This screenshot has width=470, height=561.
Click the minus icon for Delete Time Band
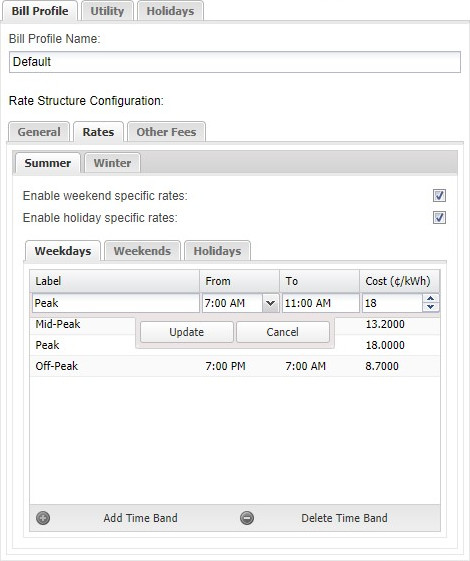[247, 518]
